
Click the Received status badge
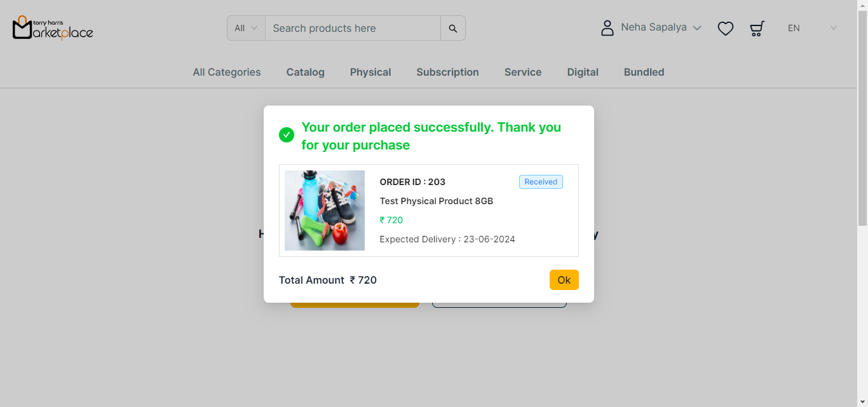click(541, 182)
